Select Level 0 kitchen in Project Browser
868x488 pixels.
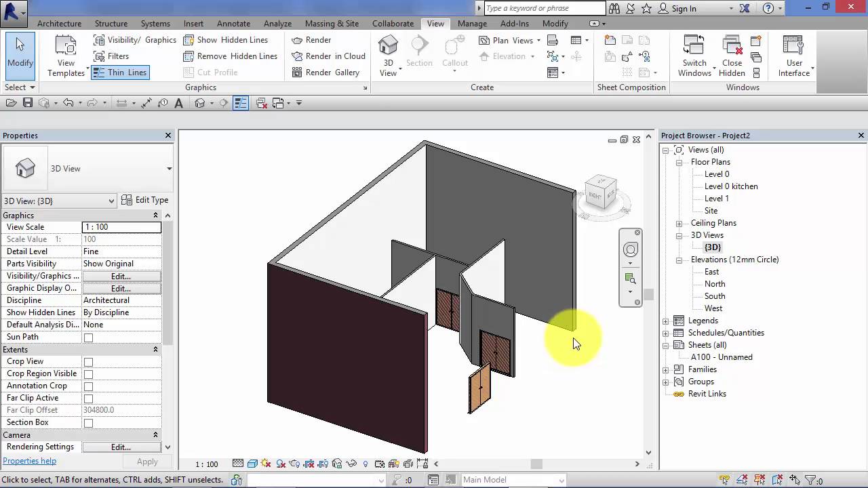point(731,186)
